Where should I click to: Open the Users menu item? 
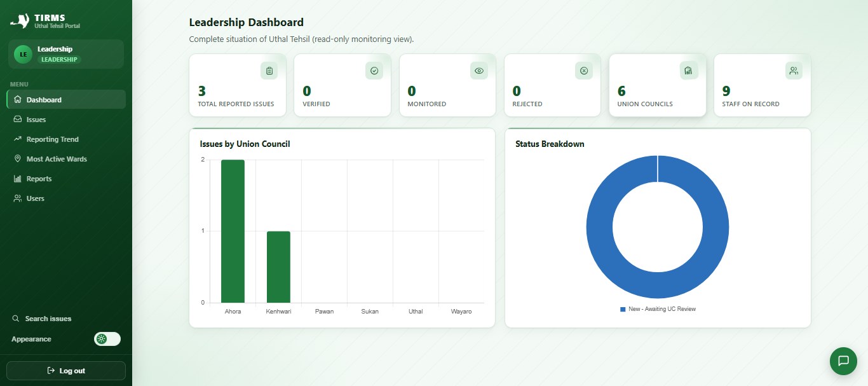pyautogui.click(x=66, y=198)
